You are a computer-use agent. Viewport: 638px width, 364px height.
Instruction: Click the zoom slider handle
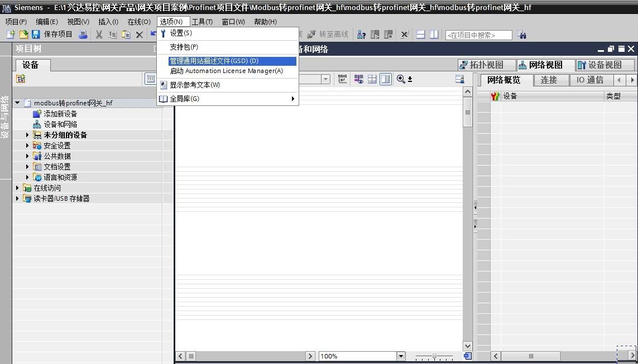tap(434, 356)
